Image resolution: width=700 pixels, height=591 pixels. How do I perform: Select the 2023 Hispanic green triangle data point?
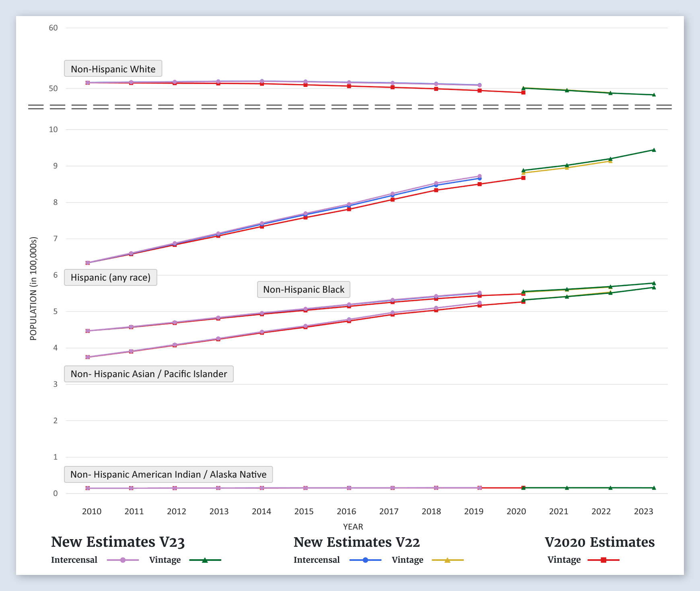pos(654,150)
